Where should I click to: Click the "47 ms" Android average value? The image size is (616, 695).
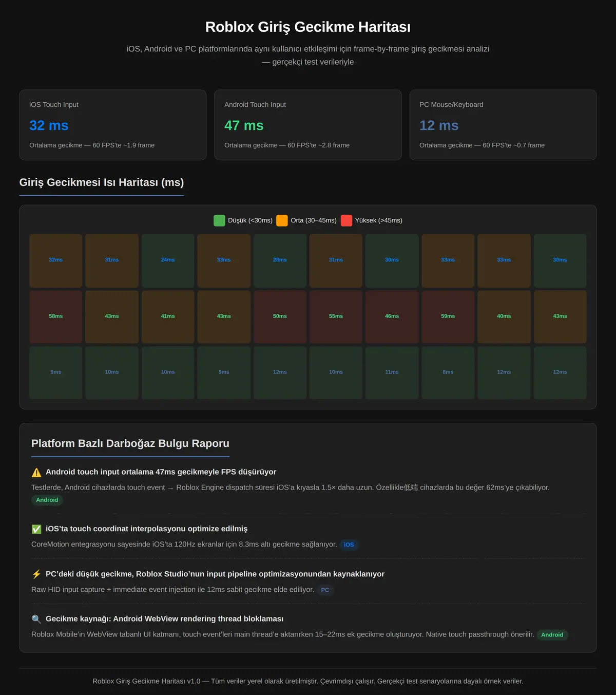(244, 125)
